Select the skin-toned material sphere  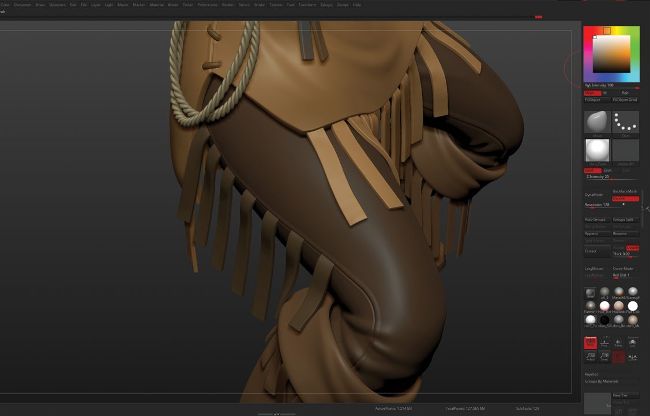pos(618,306)
